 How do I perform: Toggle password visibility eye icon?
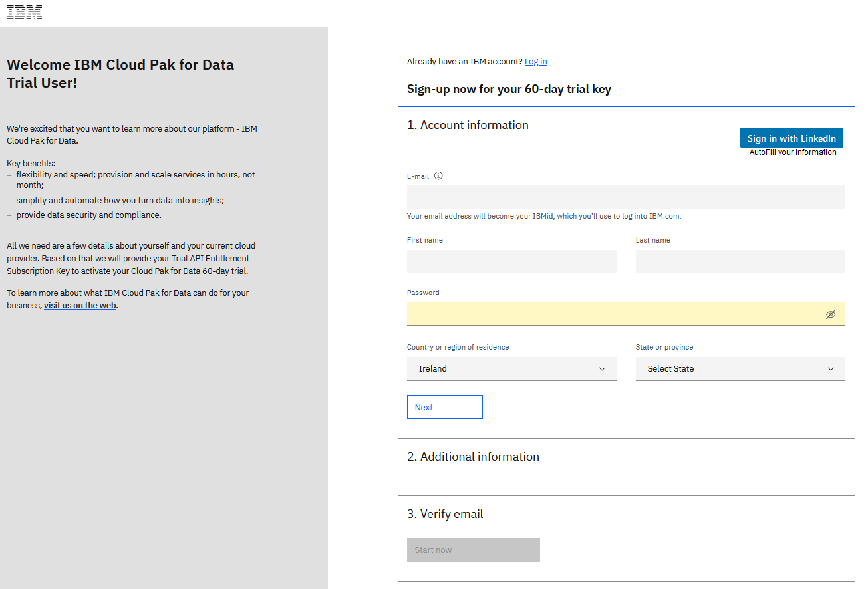click(x=831, y=314)
